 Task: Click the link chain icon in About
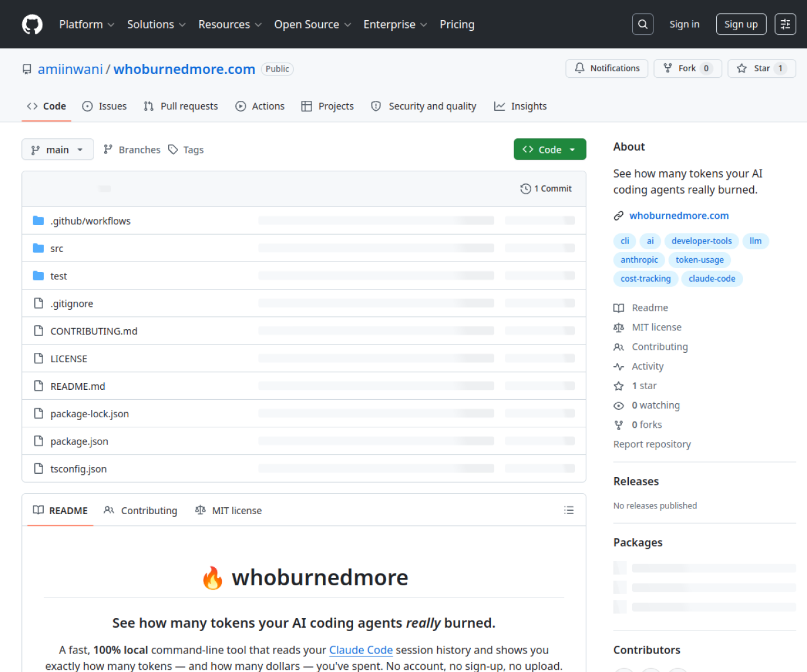(619, 216)
